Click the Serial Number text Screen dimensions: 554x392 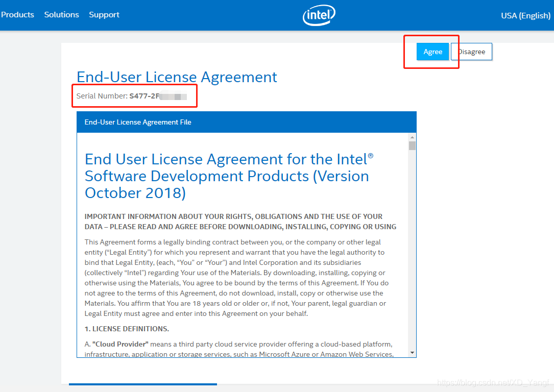click(132, 96)
